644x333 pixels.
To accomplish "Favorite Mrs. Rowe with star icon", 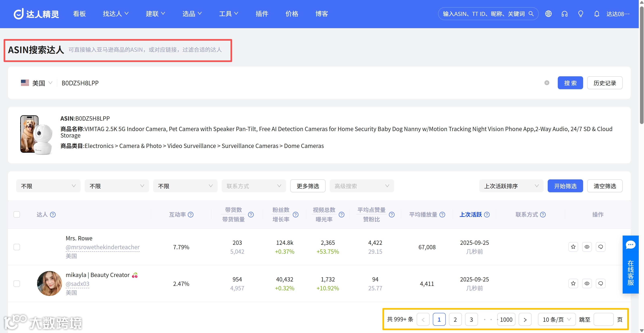I will click(x=573, y=247).
